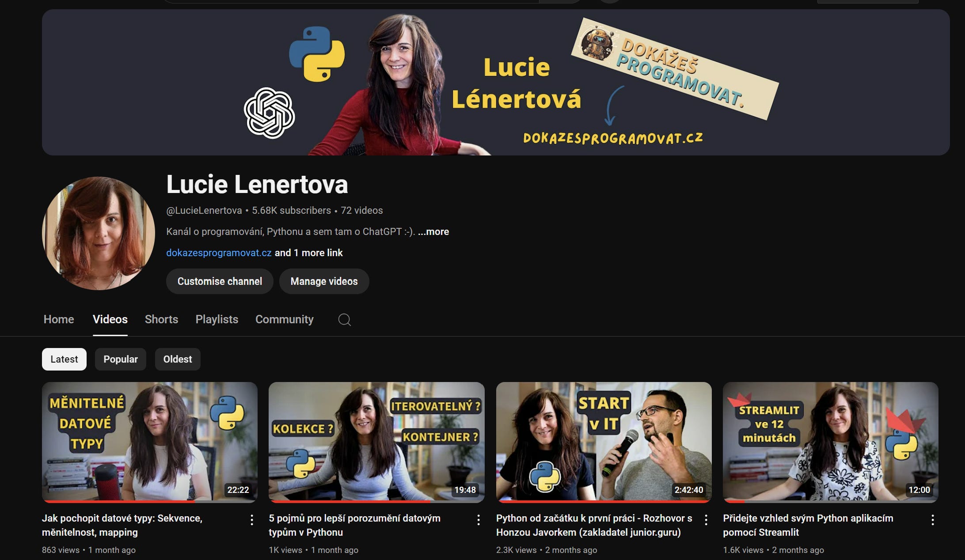Click the '1.6K views' text
This screenshot has width=965, height=560.
coord(743,550)
